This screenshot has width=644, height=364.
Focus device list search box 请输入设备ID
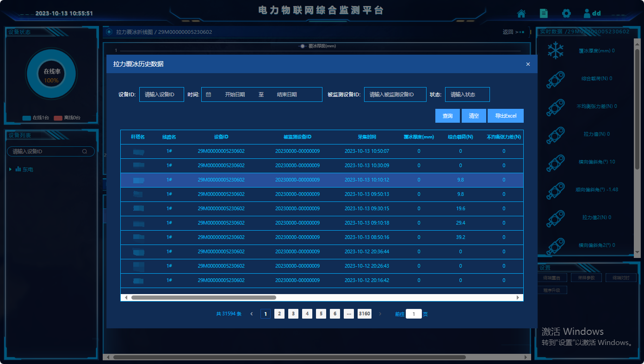point(51,151)
